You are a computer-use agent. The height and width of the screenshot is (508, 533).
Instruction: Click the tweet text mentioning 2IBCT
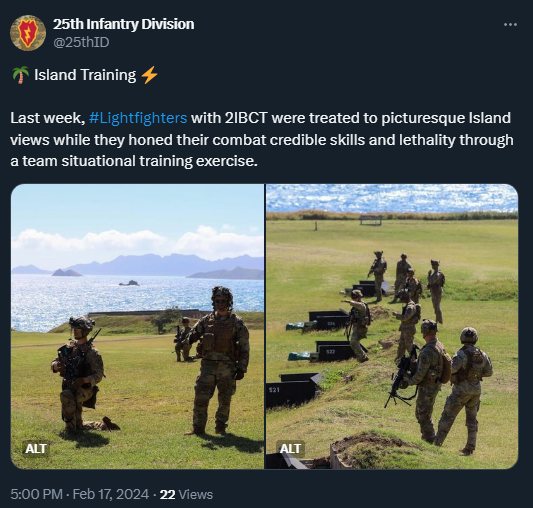(261, 139)
